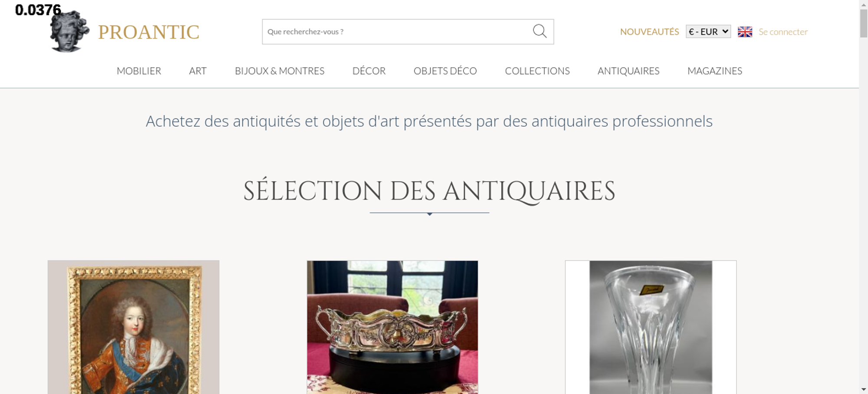Screen dimensions: 868x394
Task: Open the COLLECTIONS menu
Action: point(537,71)
